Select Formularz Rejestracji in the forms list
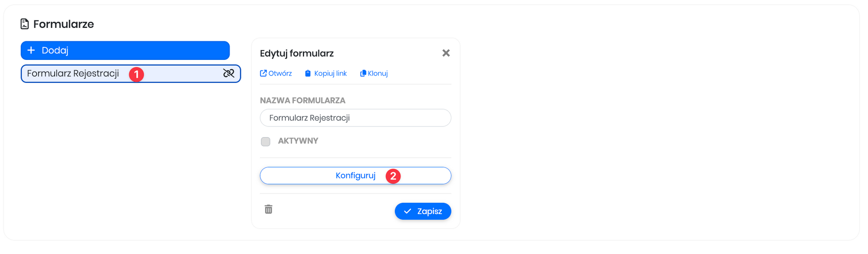Screen dimensions: 868x254 73,73
